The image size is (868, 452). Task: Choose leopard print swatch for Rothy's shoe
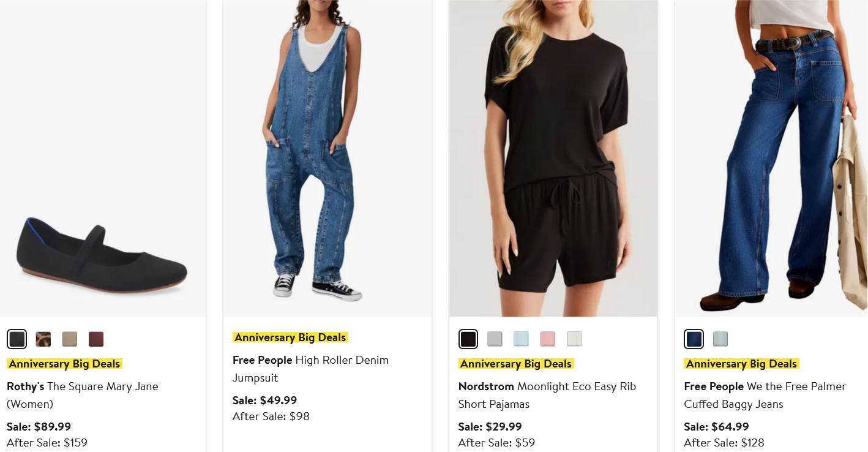click(x=43, y=339)
